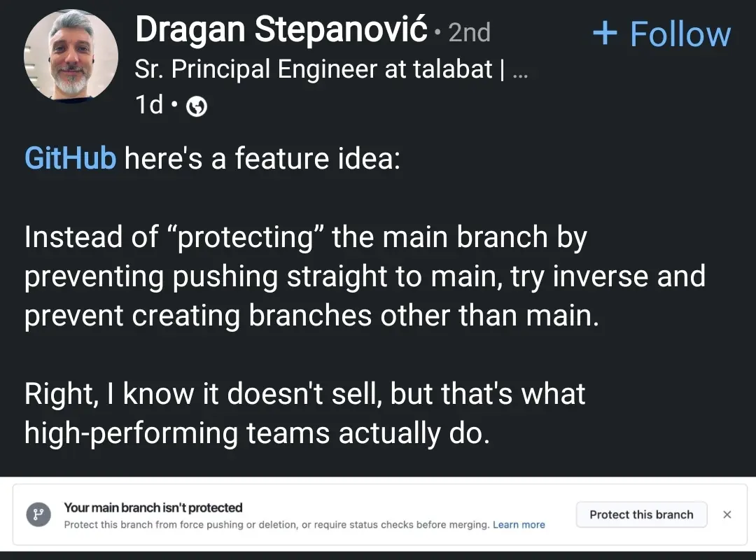Image resolution: width=756 pixels, height=560 pixels.
Task: Click the banner text about force pushing
Action: 276,525
